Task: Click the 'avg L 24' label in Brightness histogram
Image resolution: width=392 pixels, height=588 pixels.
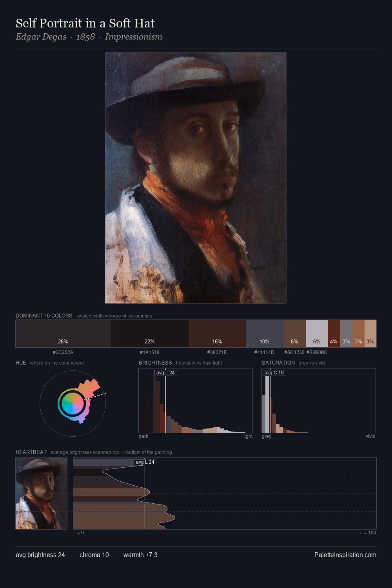Action: tap(165, 373)
